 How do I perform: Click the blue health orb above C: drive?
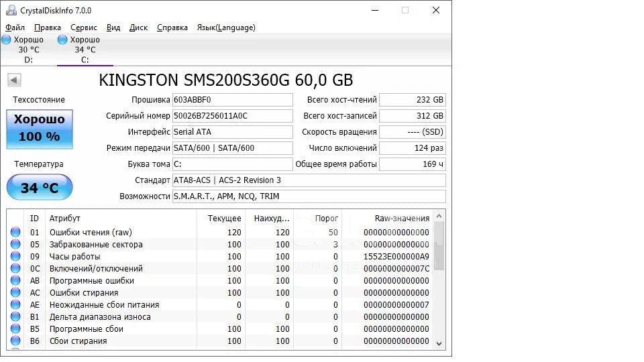[62, 40]
